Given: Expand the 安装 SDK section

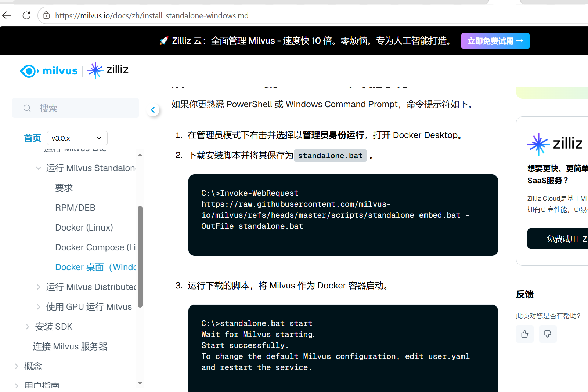Looking at the screenshot, I should point(28,327).
